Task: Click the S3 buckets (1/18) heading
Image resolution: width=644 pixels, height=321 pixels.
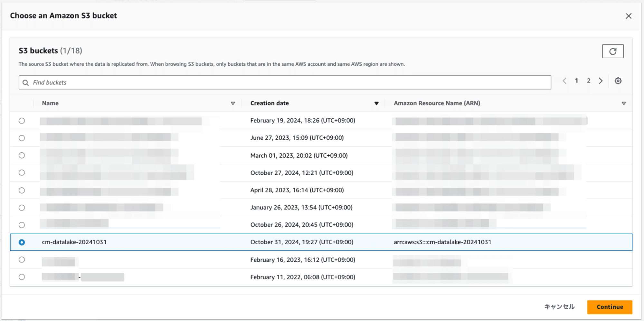Action: 50,51
